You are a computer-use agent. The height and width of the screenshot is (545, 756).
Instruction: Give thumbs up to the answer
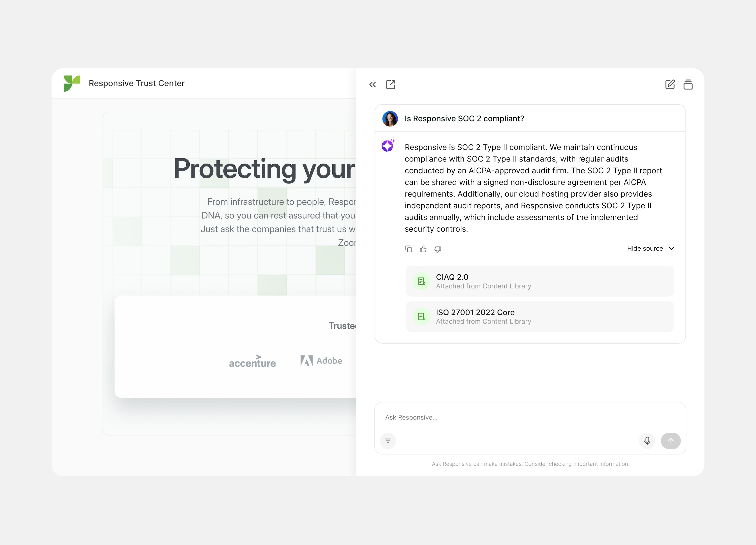[423, 249]
